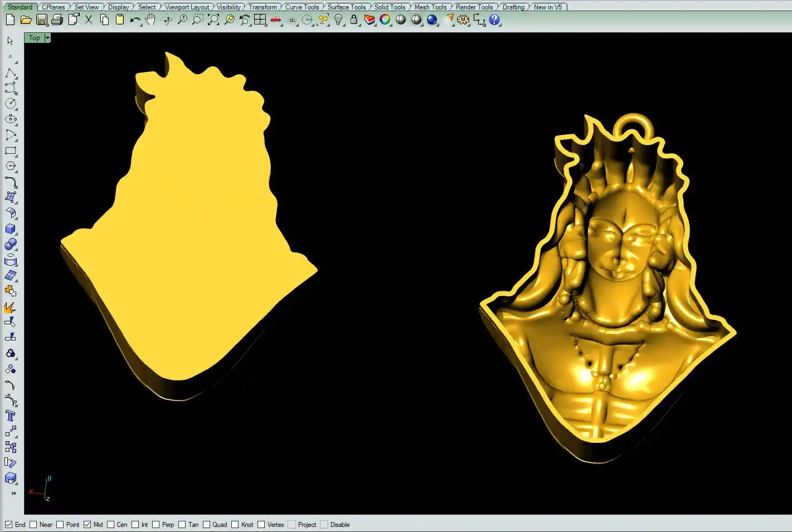Viewport: 792px width, 532px height.
Task: Open the Top viewport dropdown arrow
Action: click(x=47, y=38)
